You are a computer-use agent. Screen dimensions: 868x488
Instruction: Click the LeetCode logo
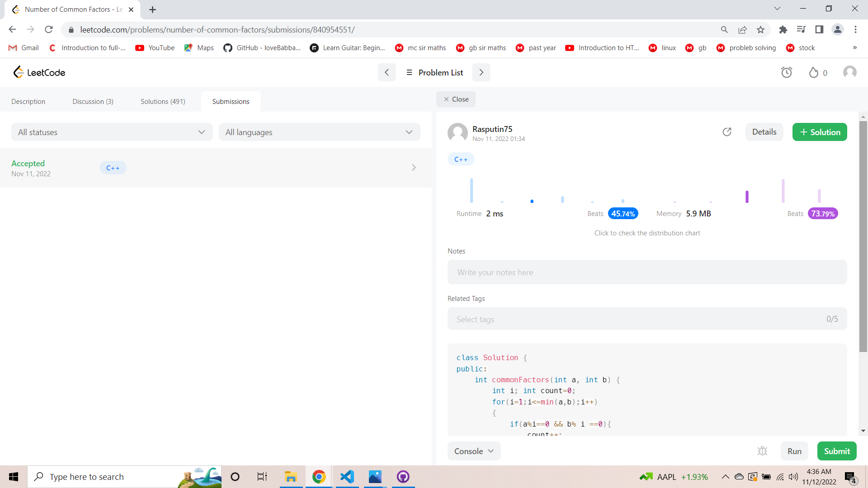point(39,72)
